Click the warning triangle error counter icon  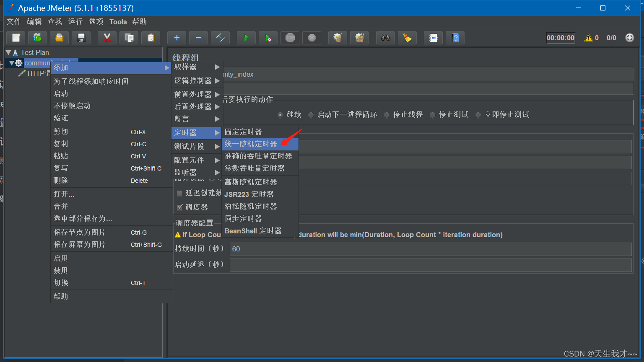click(589, 38)
